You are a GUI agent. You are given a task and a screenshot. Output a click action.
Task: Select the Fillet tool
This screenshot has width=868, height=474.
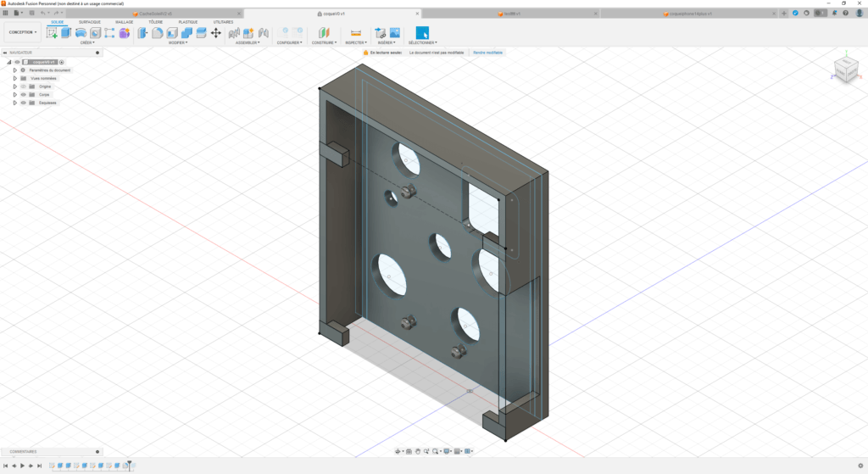[157, 33]
